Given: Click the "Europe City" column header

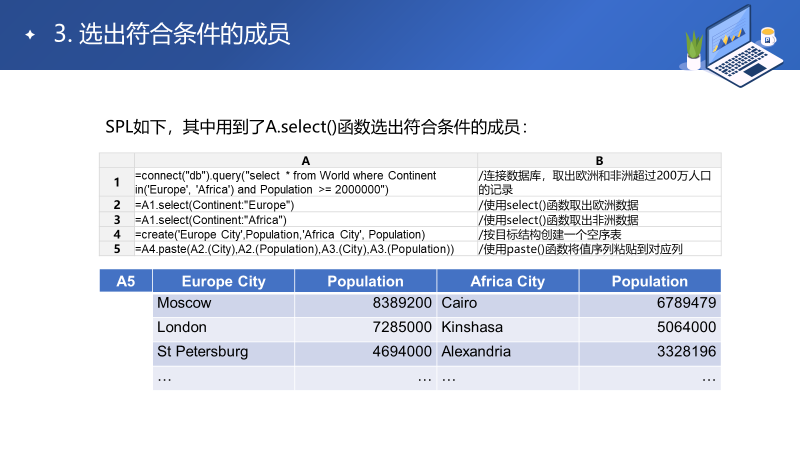Looking at the screenshot, I should (x=223, y=282).
